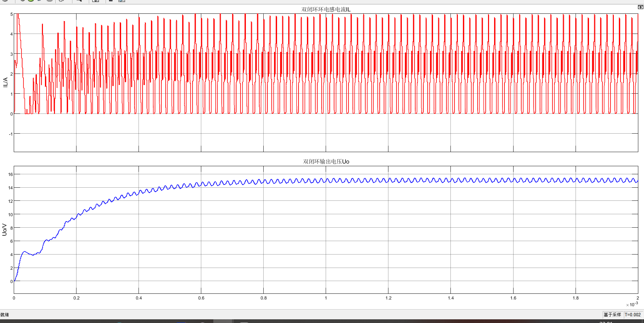Select the Uo/V y-axis label
Viewport: 644px width, 323px height.
pyautogui.click(x=5, y=230)
